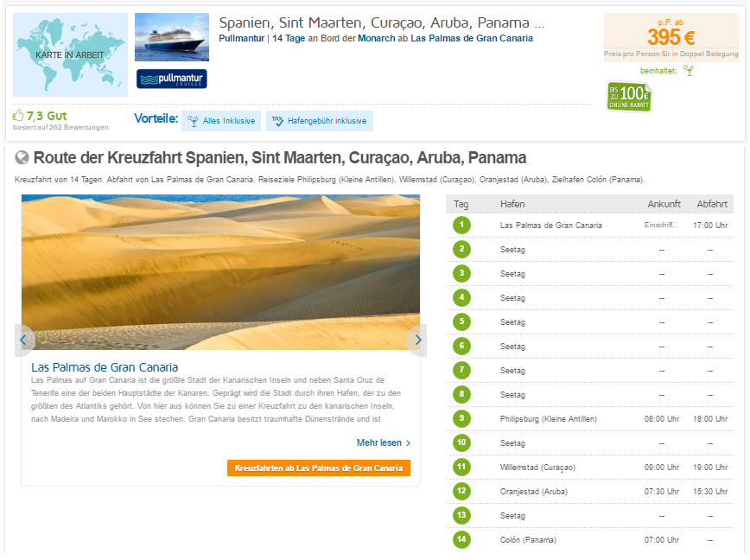The width and height of the screenshot is (750, 560).
Task: Select day 4 circle marker
Action: coord(461,297)
